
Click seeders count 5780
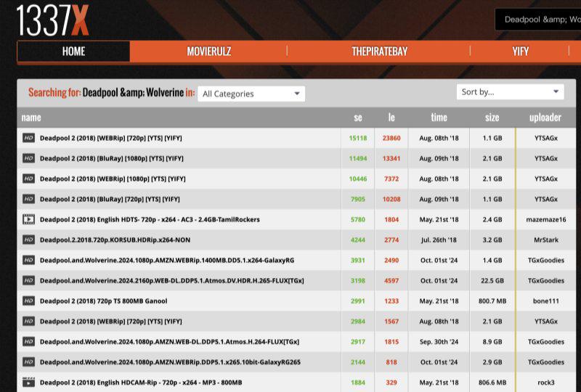(358, 219)
